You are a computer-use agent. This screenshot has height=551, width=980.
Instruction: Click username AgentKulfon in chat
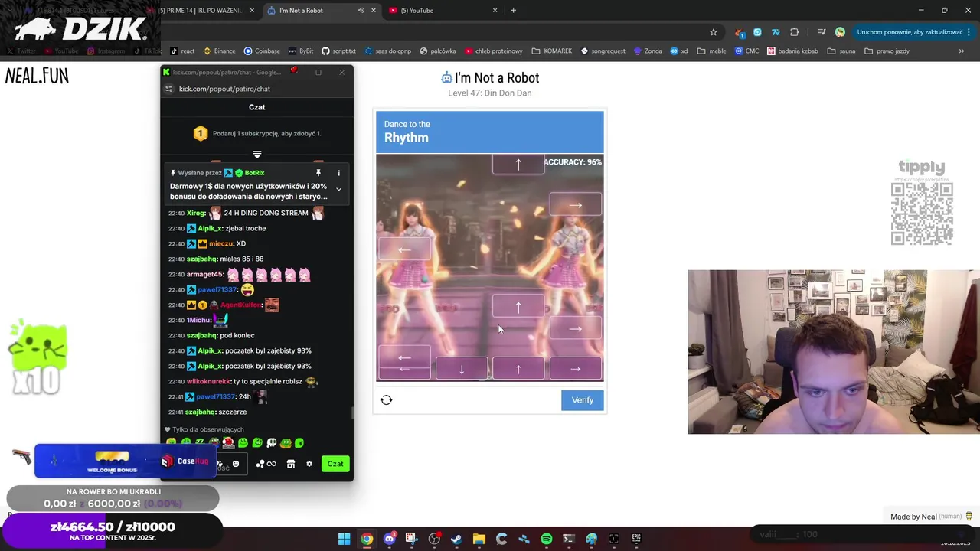click(x=240, y=305)
